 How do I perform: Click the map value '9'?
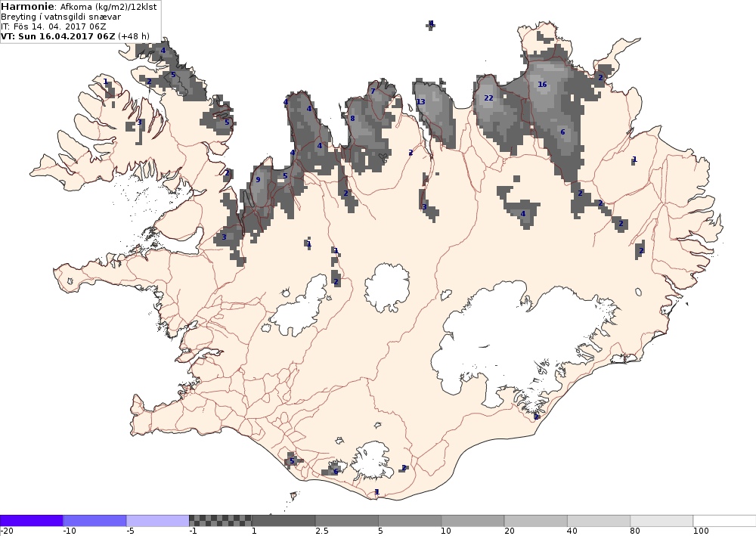click(258, 180)
